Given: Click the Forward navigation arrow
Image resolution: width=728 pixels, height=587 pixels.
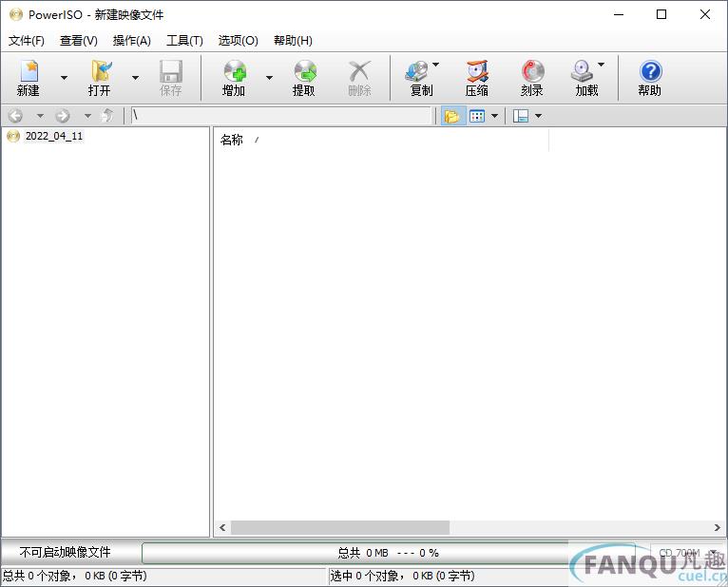Looking at the screenshot, I should pos(63,116).
